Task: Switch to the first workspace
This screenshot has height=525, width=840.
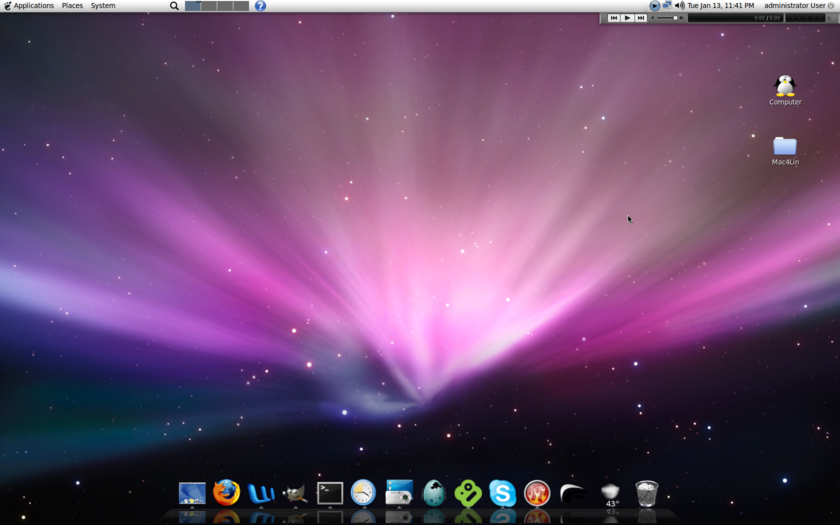Action: tap(193, 6)
